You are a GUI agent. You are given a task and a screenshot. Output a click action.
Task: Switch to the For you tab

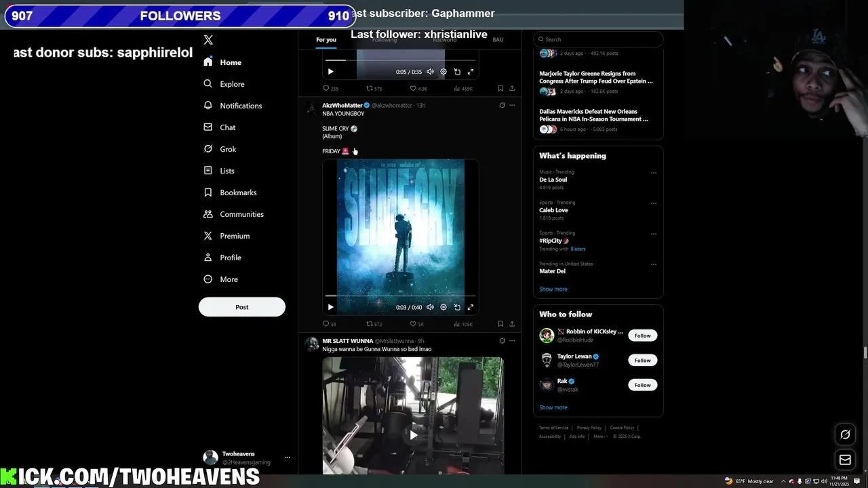point(326,39)
